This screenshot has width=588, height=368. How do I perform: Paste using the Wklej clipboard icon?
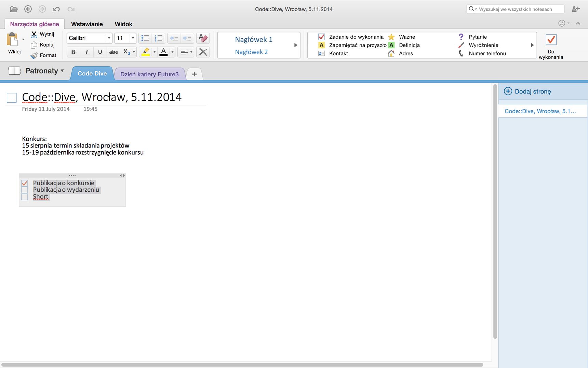tap(12, 39)
